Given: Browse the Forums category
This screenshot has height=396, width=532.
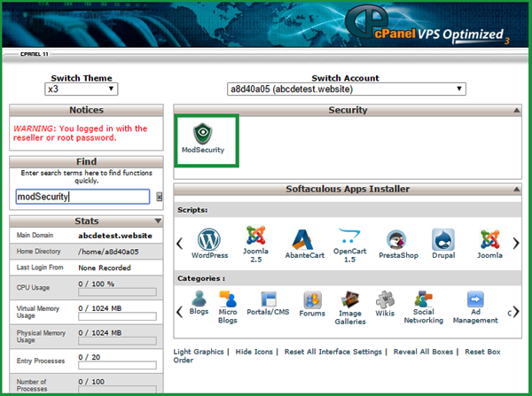Looking at the screenshot, I should pos(312,304).
